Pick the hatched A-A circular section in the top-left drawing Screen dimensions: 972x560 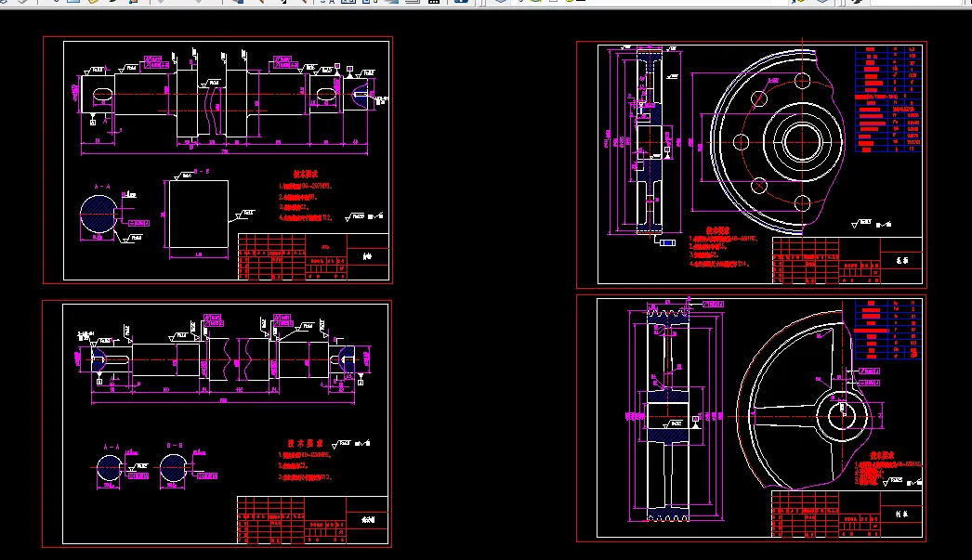tap(99, 215)
